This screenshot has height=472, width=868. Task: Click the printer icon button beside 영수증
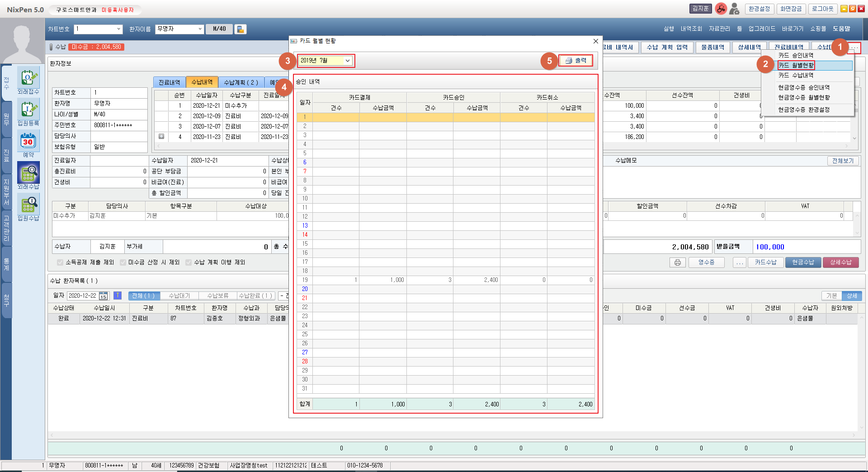pyautogui.click(x=677, y=262)
